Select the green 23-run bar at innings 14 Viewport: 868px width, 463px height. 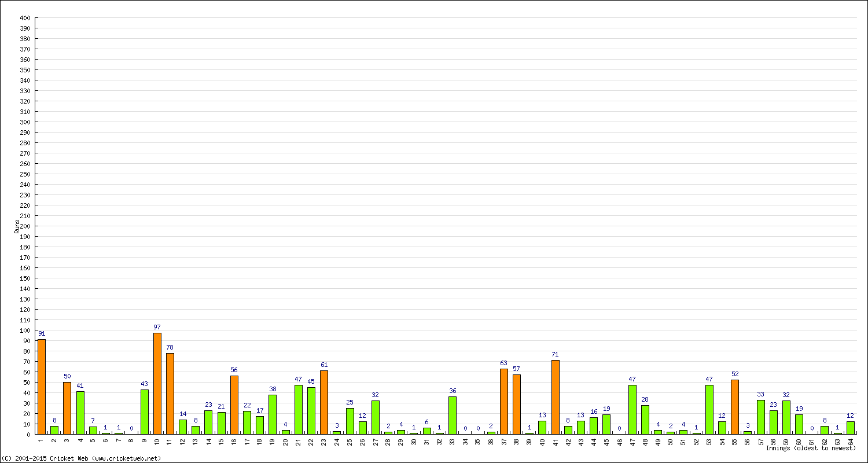(208, 422)
